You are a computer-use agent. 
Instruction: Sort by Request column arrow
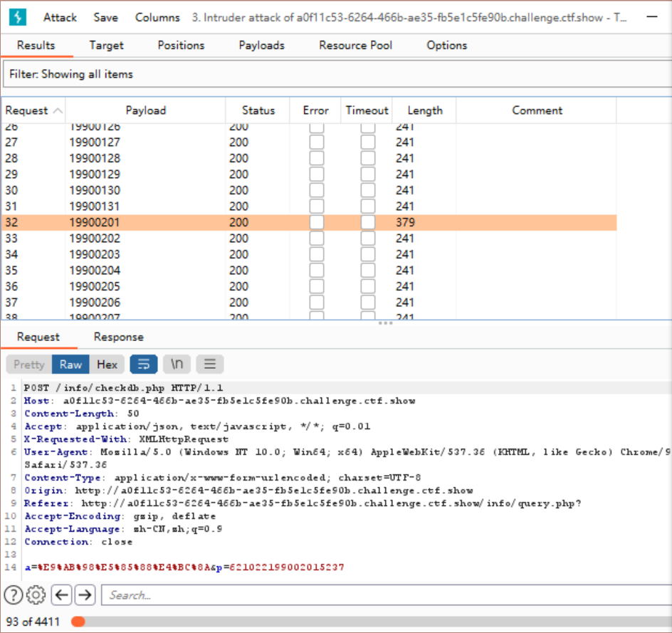[58, 110]
